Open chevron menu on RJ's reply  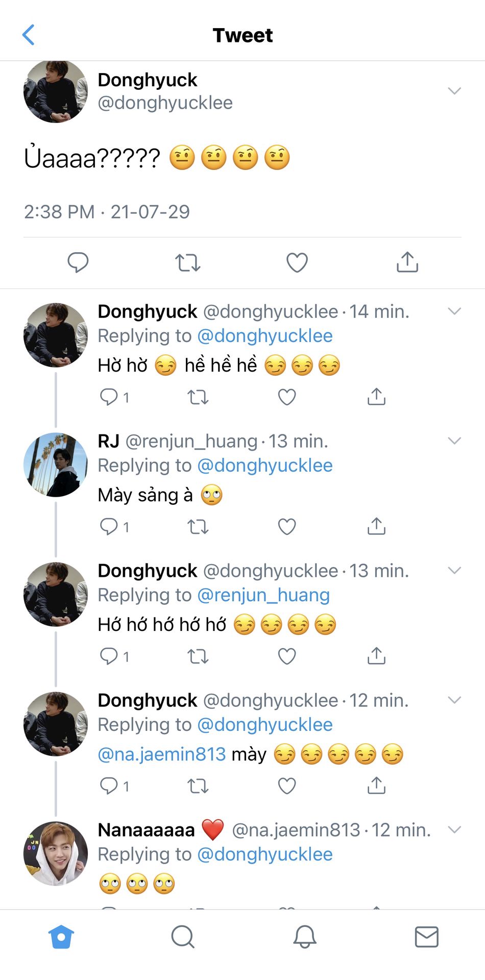(454, 440)
